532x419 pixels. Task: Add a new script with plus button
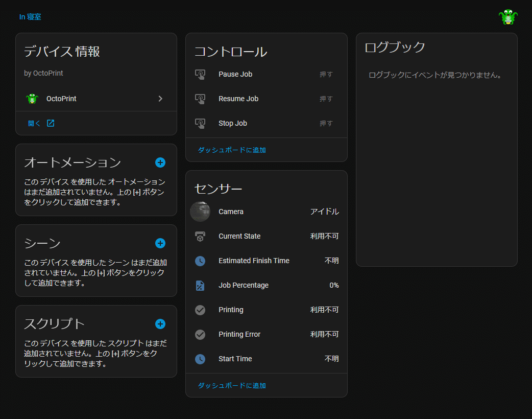click(160, 324)
